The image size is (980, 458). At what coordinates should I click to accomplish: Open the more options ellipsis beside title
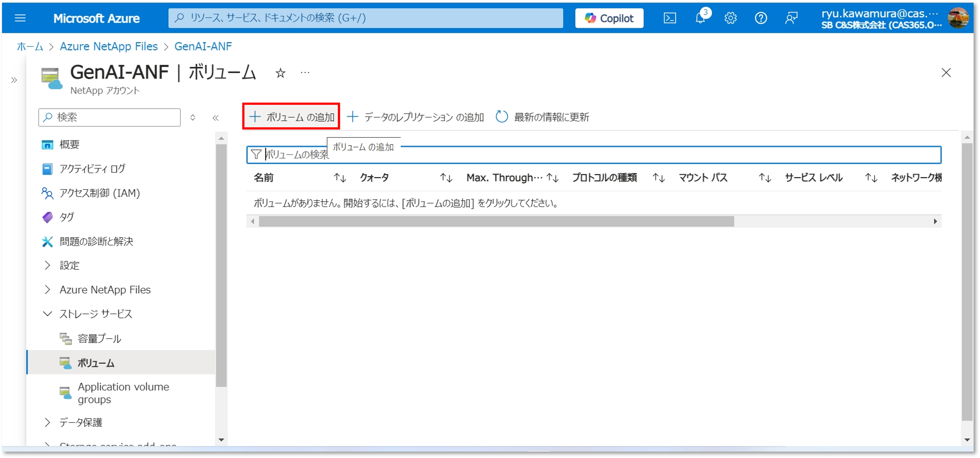(x=305, y=72)
